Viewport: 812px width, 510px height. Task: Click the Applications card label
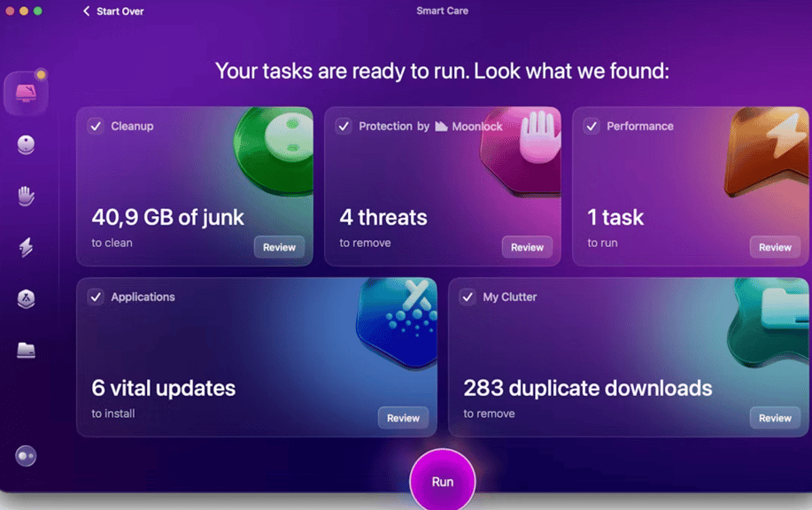143,297
